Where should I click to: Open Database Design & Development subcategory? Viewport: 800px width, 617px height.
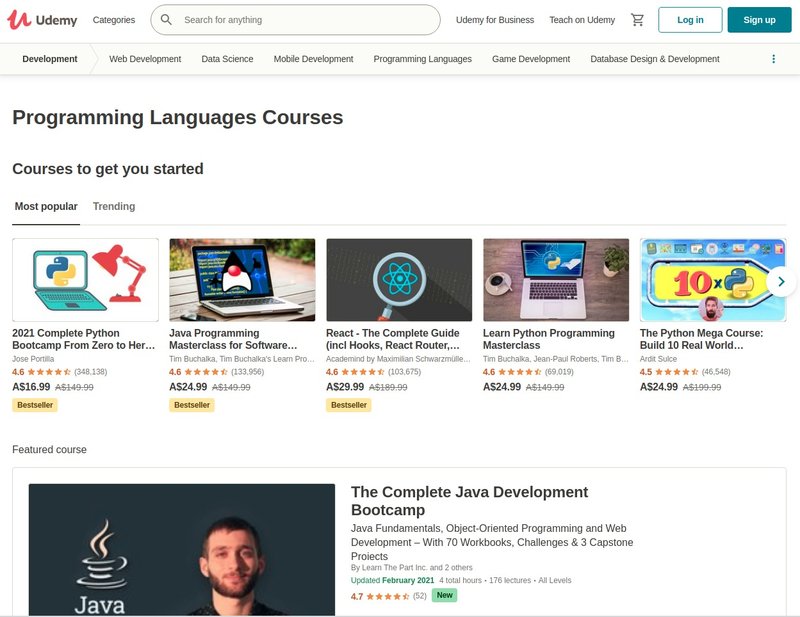pyautogui.click(x=655, y=59)
